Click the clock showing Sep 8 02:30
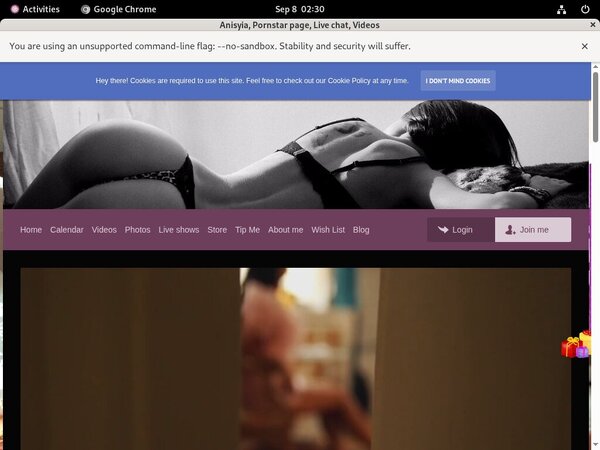The height and width of the screenshot is (450, 600). tap(300, 9)
